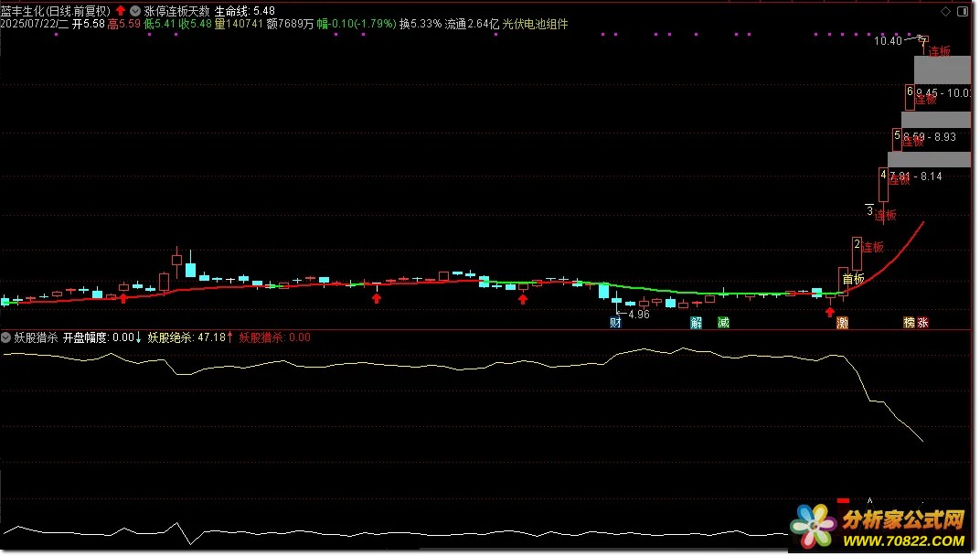Collapse the 妖股猎杀 indicator panel chevron
The image size is (980, 556).
[7, 337]
